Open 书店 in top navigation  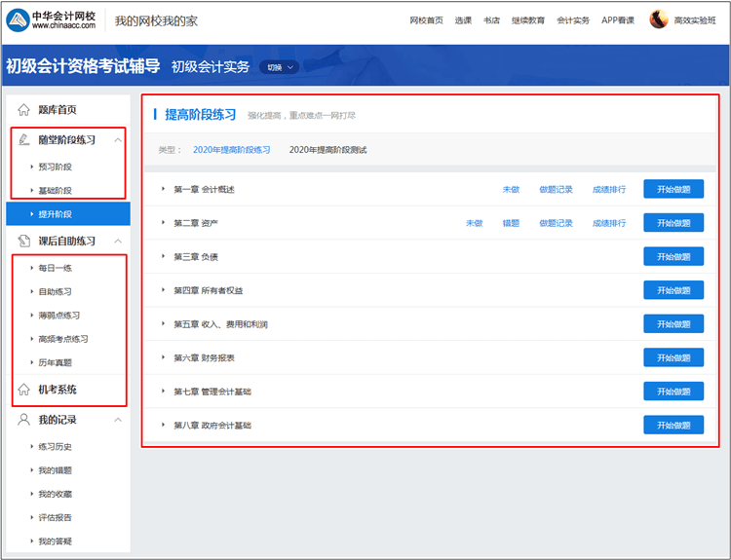click(x=491, y=20)
